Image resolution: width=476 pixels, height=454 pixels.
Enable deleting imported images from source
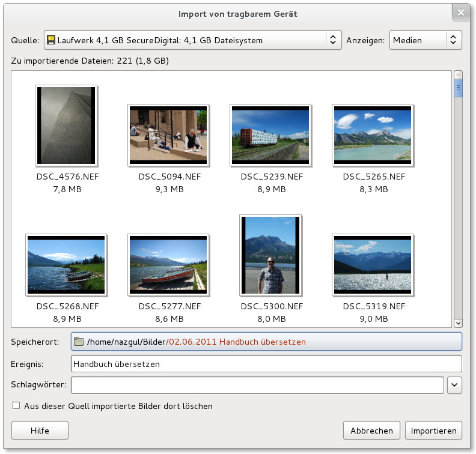tap(16, 406)
